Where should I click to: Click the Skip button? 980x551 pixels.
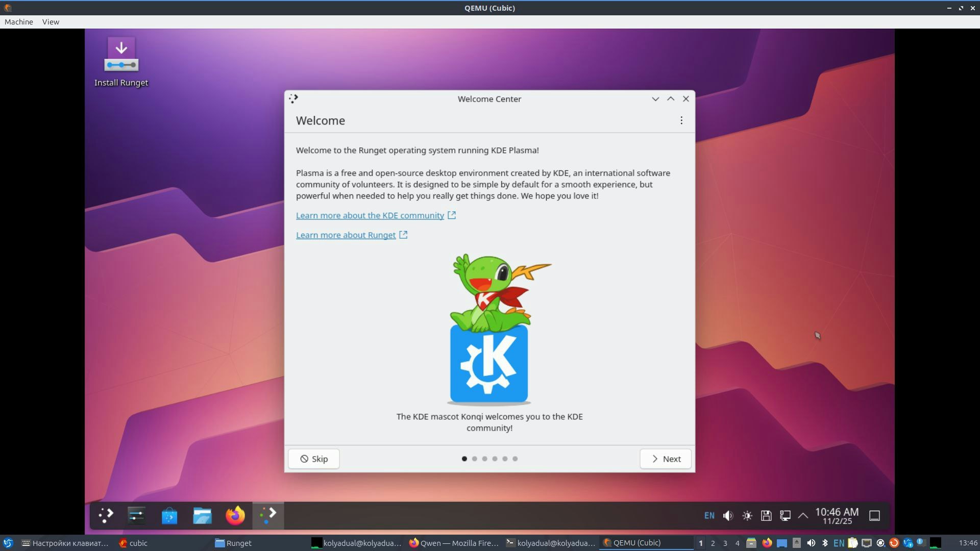(x=314, y=459)
